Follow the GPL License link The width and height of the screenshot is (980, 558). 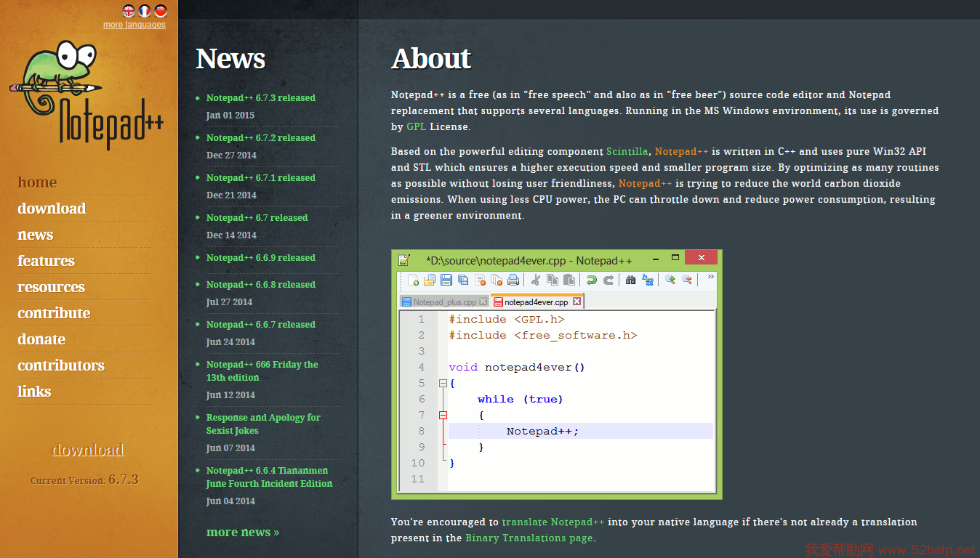click(x=417, y=127)
